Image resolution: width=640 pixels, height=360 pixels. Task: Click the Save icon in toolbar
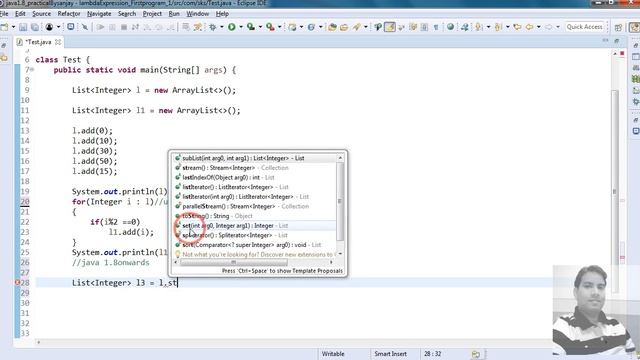coord(23,27)
